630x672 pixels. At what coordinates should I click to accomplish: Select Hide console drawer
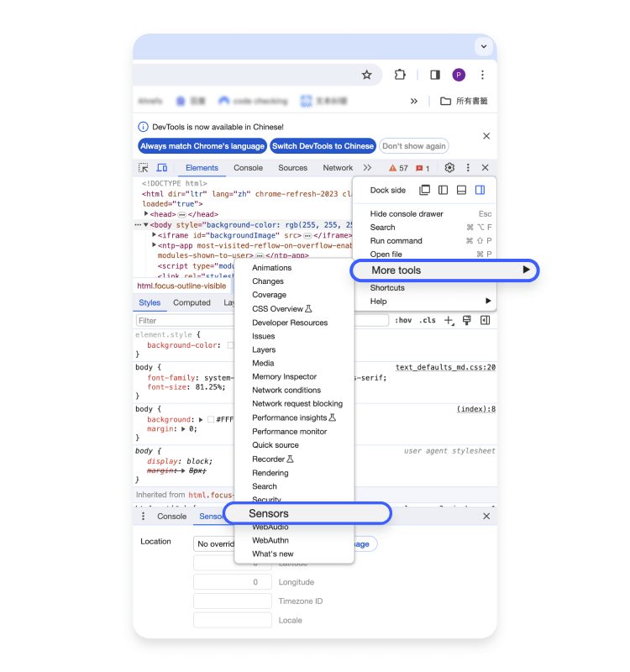[x=425, y=214]
